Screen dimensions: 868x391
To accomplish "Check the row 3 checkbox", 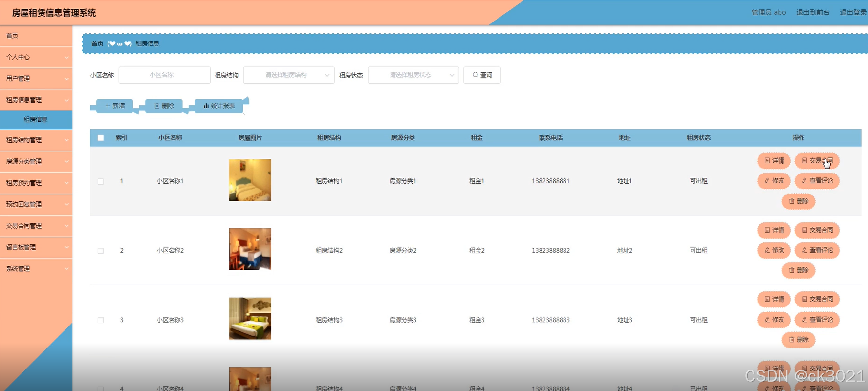I will (x=101, y=320).
